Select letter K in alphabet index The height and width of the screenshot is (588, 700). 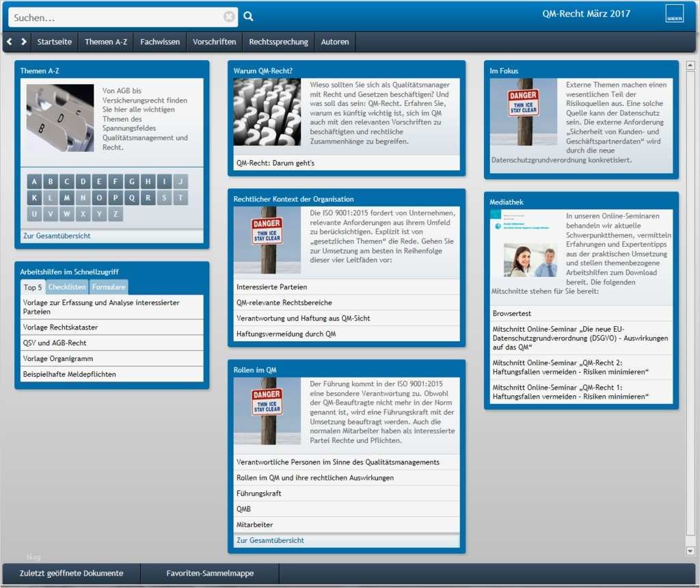tap(34, 198)
